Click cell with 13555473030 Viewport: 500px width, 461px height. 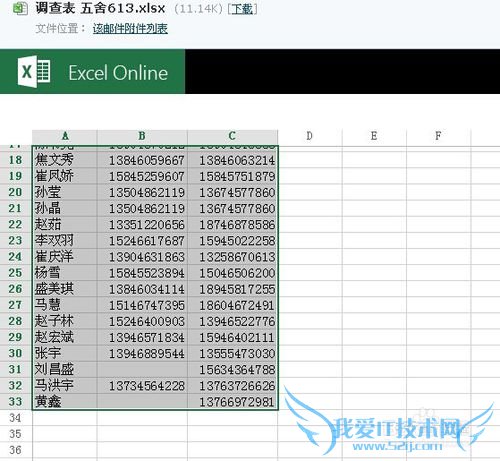[232, 353]
